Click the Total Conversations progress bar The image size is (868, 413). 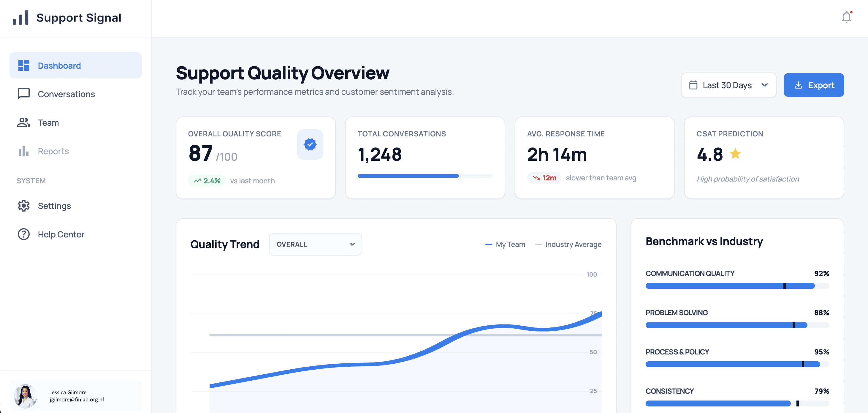[x=425, y=176]
